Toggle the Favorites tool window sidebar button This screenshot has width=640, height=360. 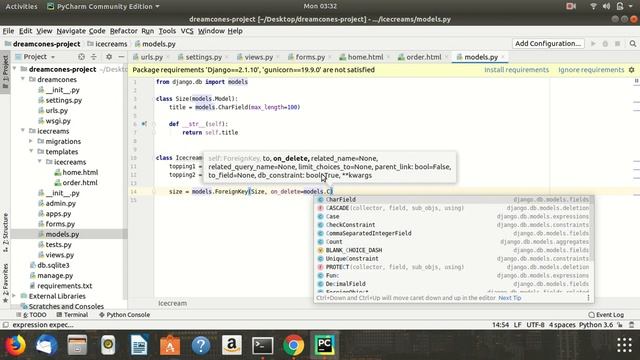(5, 283)
